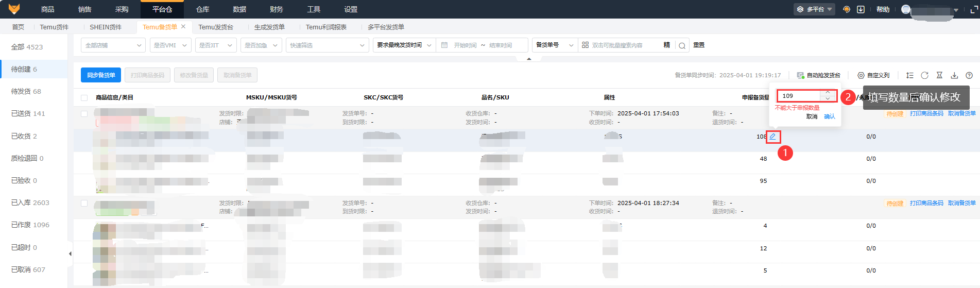Click the 同步备货单 button
Screen dimensions: 980x288
[101, 75]
